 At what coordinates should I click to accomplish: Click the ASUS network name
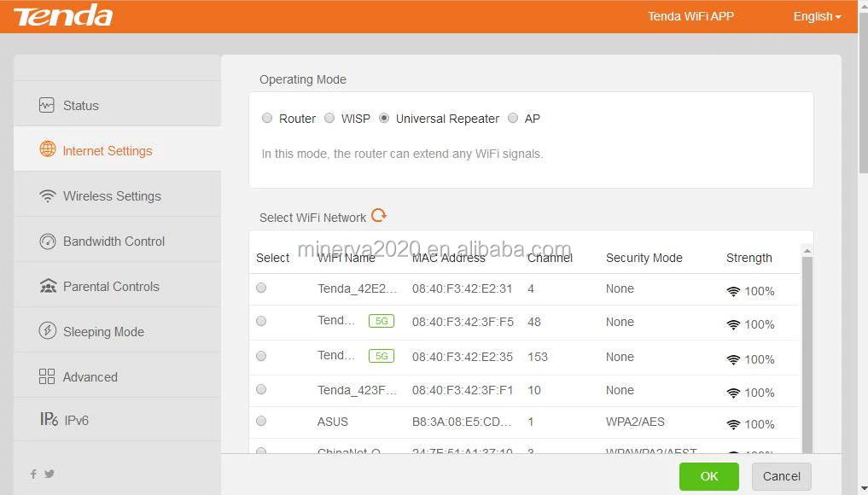click(333, 422)
